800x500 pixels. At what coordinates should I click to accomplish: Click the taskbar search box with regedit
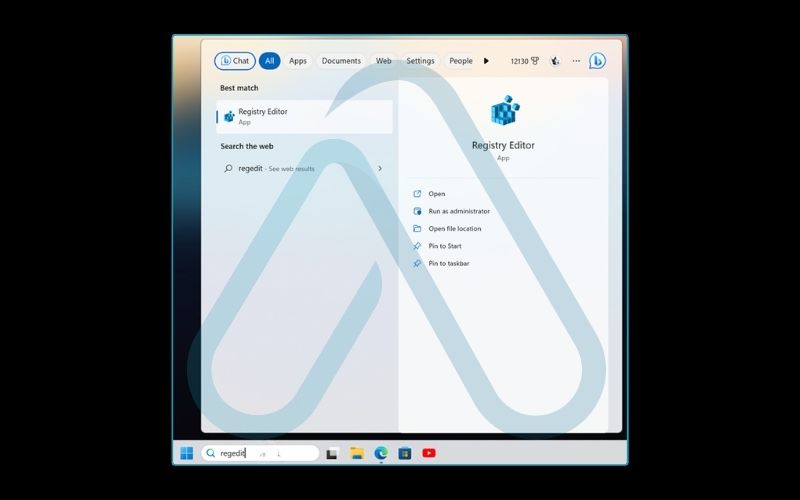point(260,453)
